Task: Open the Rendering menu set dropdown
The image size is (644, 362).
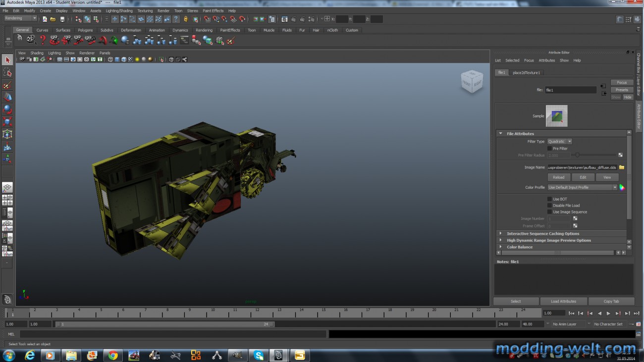Action: (x=20, y=18)
